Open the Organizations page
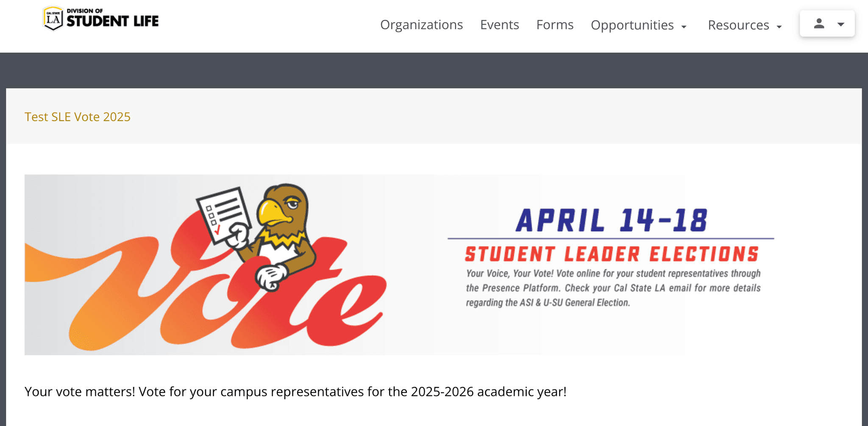Viewport: 868px width, 426px height. point(421,25)
